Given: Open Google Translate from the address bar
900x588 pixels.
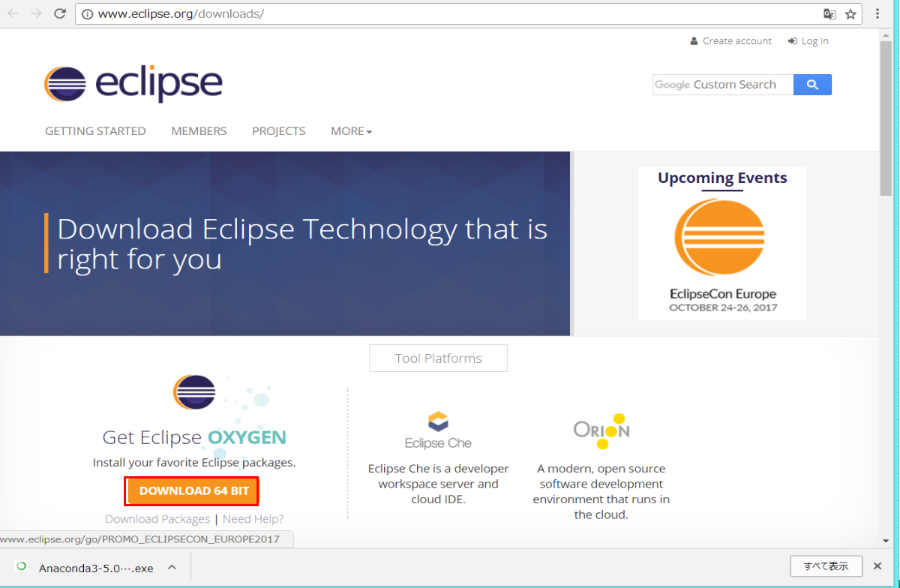Looking at the screenshot, I should 829,13.
